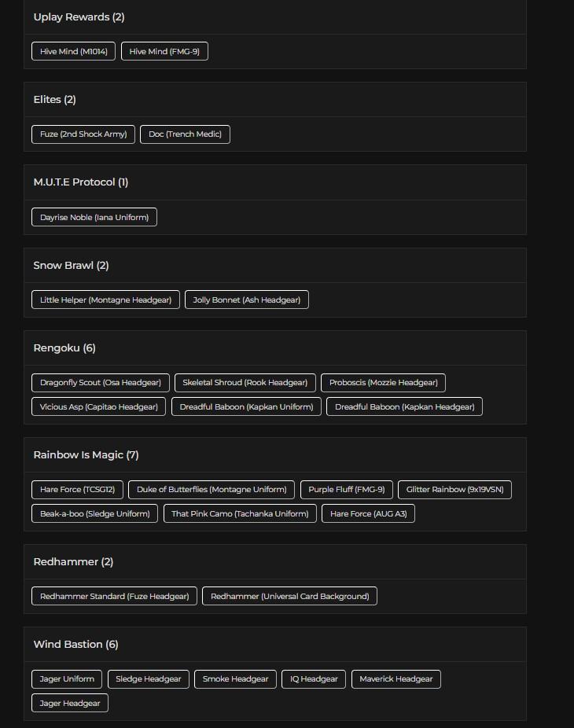
Task: Select Little Helper (Montagne Headgear) tag
Action: tap(105, 300)
